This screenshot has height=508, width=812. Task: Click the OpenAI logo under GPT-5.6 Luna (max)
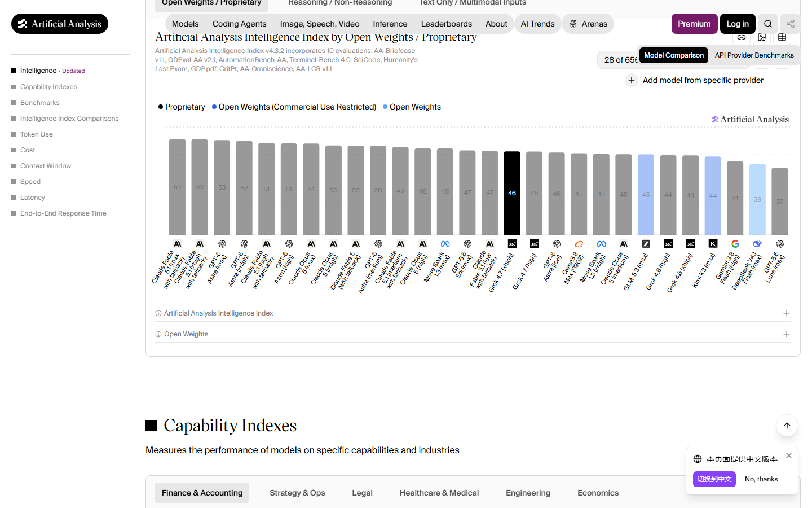click(x=780, y=244)
